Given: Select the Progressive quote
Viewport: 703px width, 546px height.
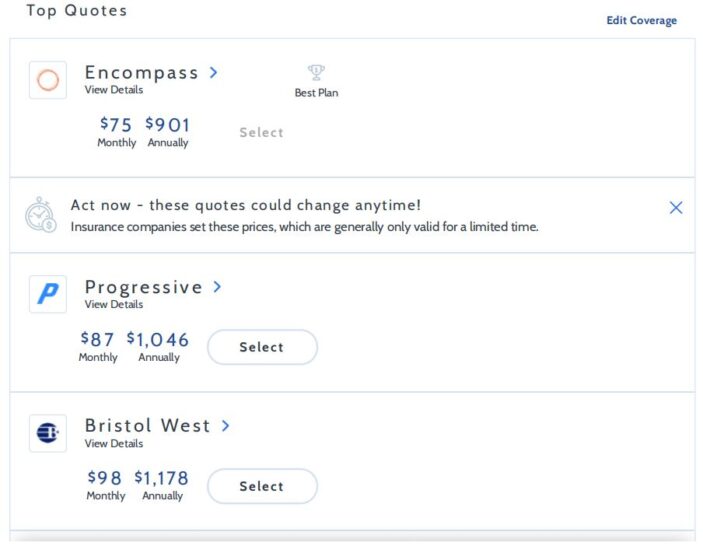Looking at the screenshot, I should [262, 347].
